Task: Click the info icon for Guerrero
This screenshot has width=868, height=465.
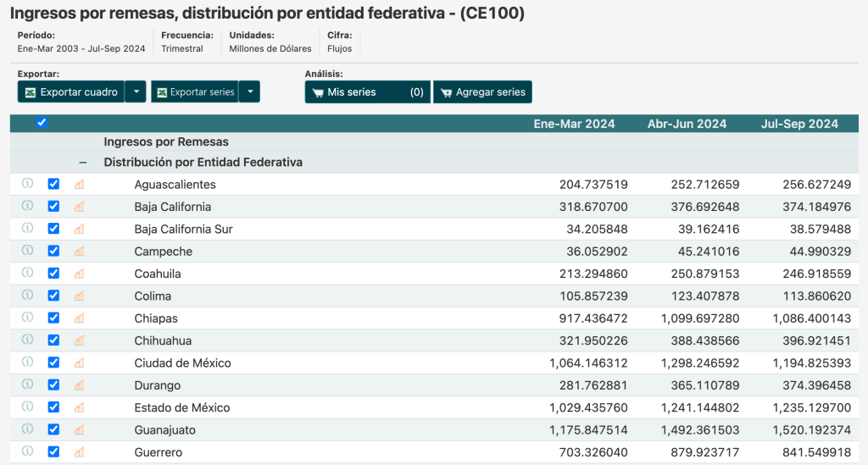Action: click(27, 451)
